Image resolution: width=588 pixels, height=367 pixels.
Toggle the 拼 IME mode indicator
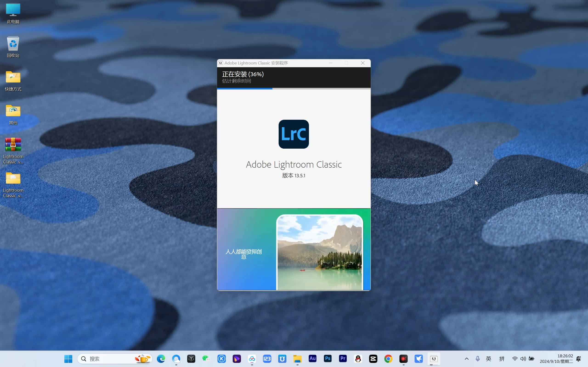pyautogui.click(x=502, y=359)
